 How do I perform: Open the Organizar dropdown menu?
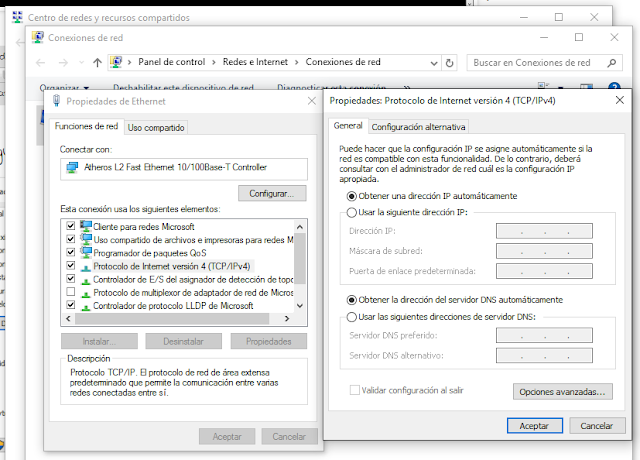click(64, 87)
